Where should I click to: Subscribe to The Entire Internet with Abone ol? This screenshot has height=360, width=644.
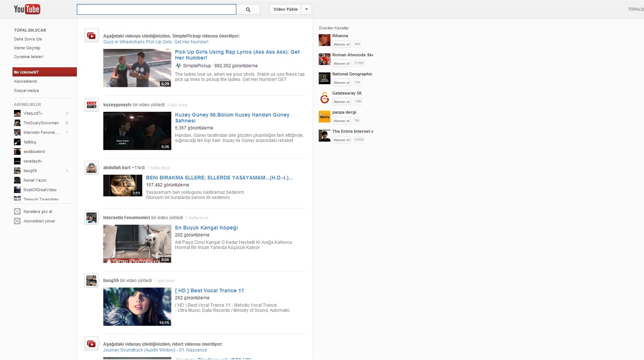coord(341,140)
